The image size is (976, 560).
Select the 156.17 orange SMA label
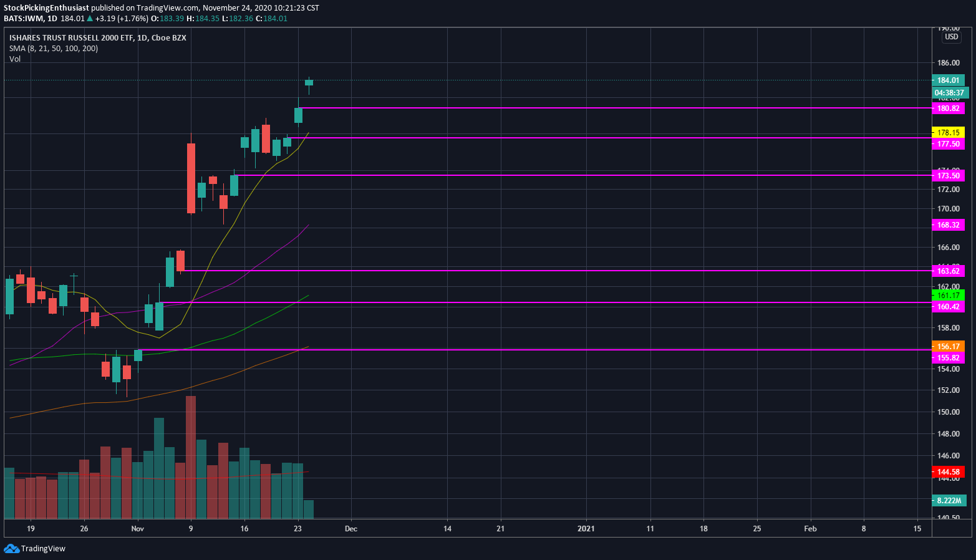(948, 347)
